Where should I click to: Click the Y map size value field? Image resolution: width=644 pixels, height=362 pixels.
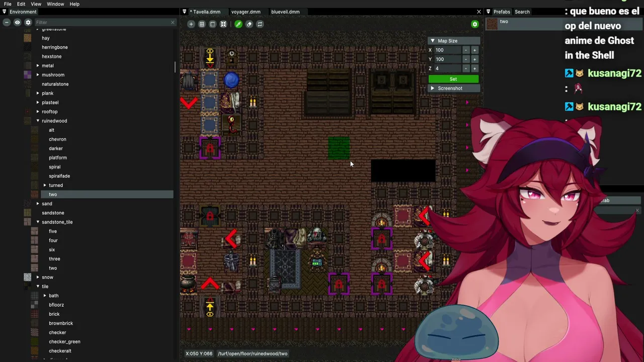pyautogui.click(x=448, y=59)
